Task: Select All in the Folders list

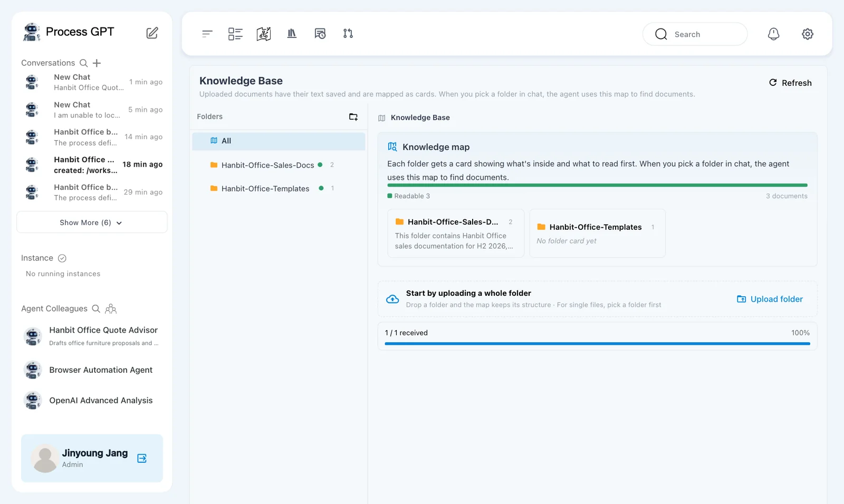Action: (279, 141)
